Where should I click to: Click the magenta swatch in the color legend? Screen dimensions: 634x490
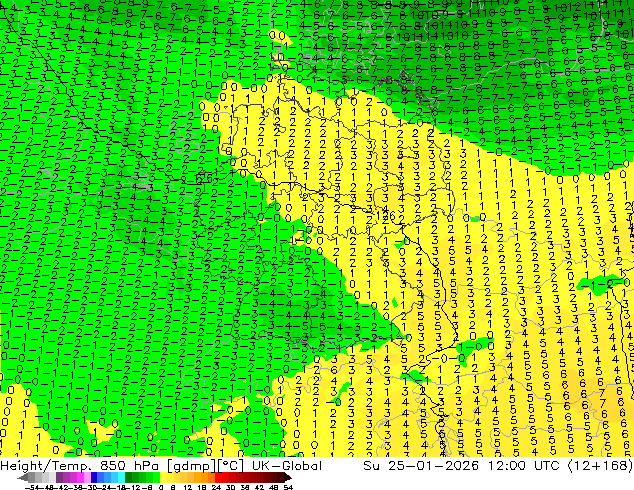tap(80, 477)
